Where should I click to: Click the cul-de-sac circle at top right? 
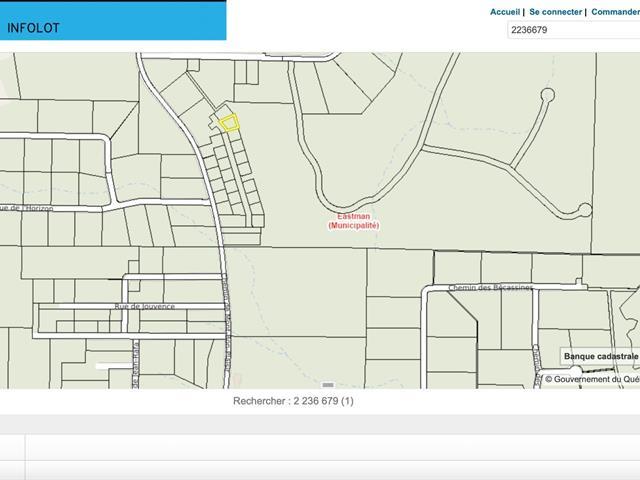pos(546,95)
